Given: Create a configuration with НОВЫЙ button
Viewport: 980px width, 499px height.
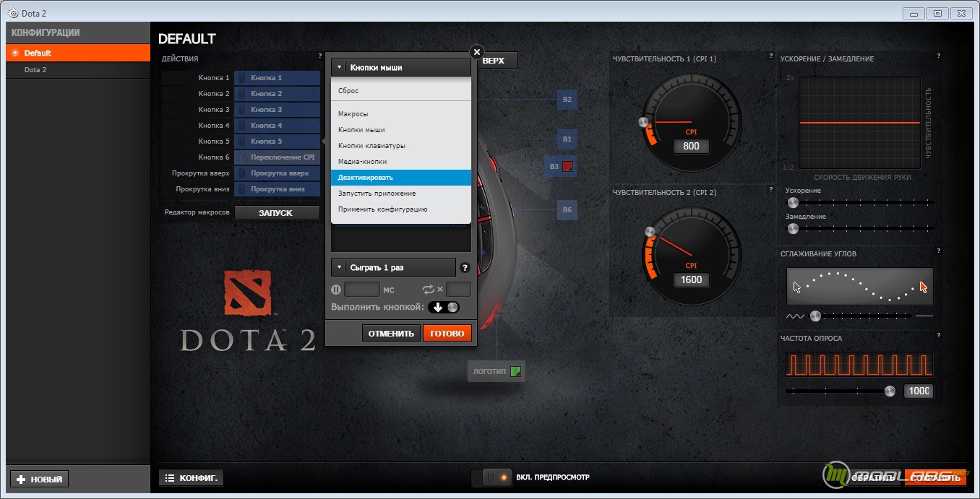Looking at the screenshot, I should (x=40, y=479).
